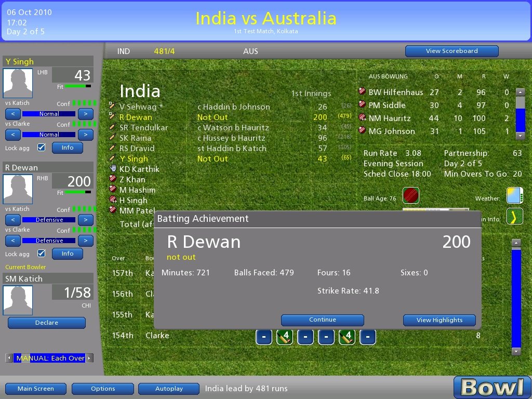The height and width of the screenshot is (399, 532).
Task: Click the Declare button
Action: click(x=46, y=323)
